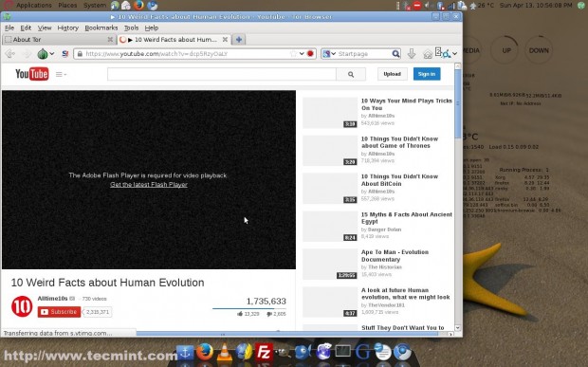Close the About Tor tab

110,40
